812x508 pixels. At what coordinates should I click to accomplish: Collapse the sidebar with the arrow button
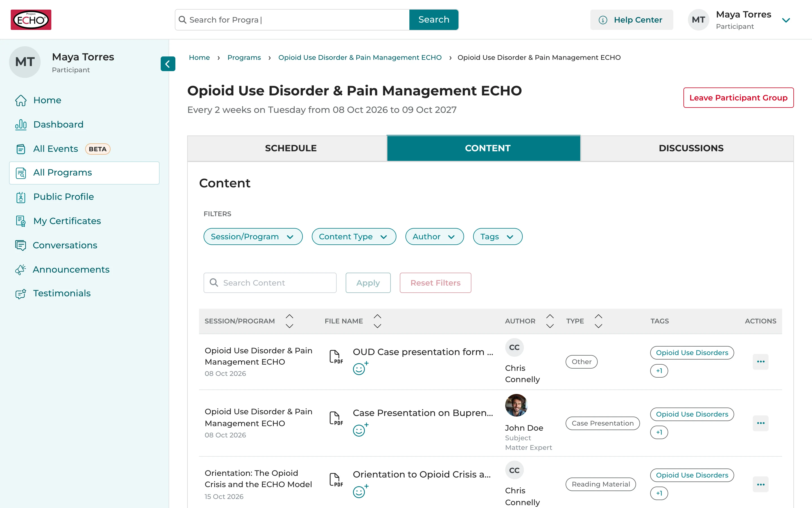click(168, 64)
